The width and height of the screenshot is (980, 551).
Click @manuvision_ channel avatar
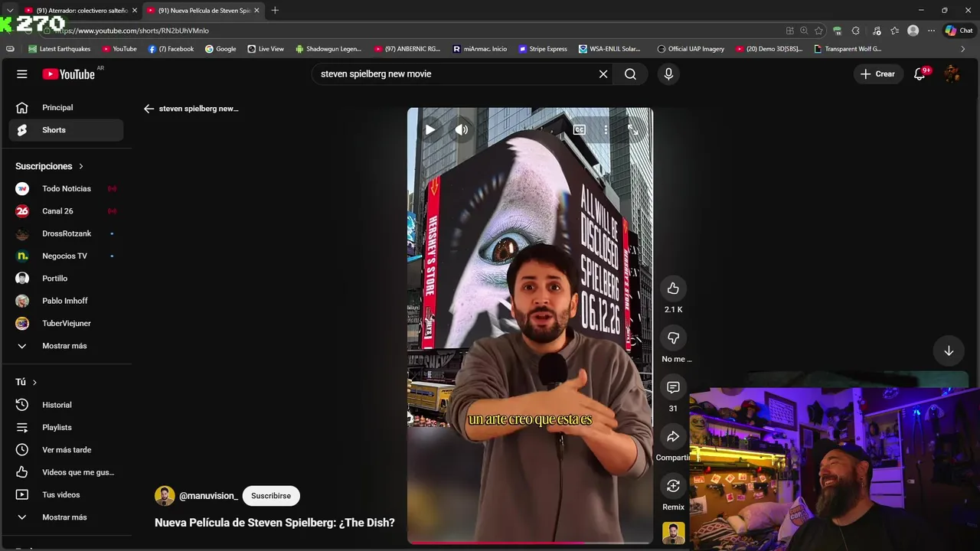(165, 496)
